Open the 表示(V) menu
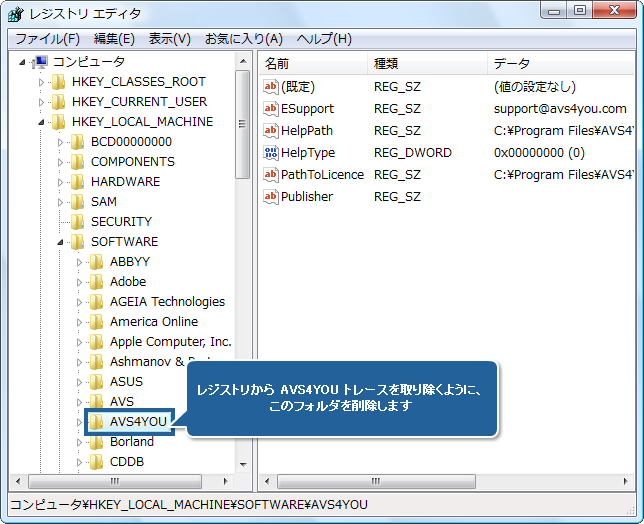The width and height of the screenshot is (644, 524). coord(170,39)
